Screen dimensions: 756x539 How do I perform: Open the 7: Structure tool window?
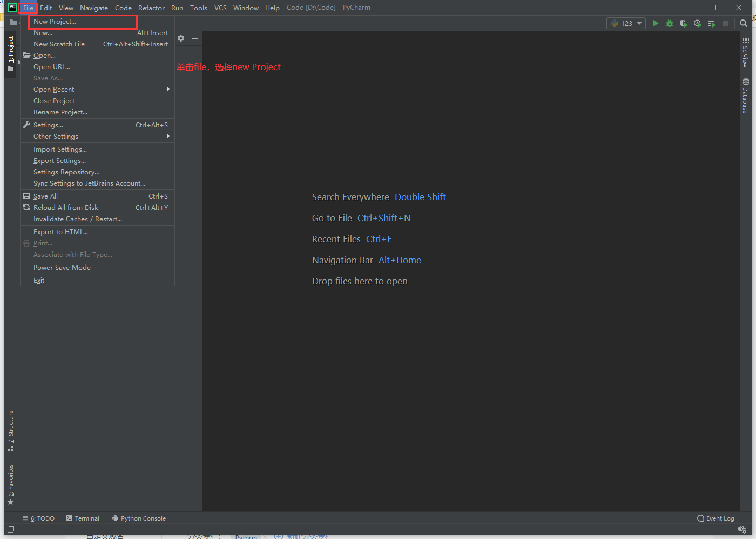click(10, 431)
